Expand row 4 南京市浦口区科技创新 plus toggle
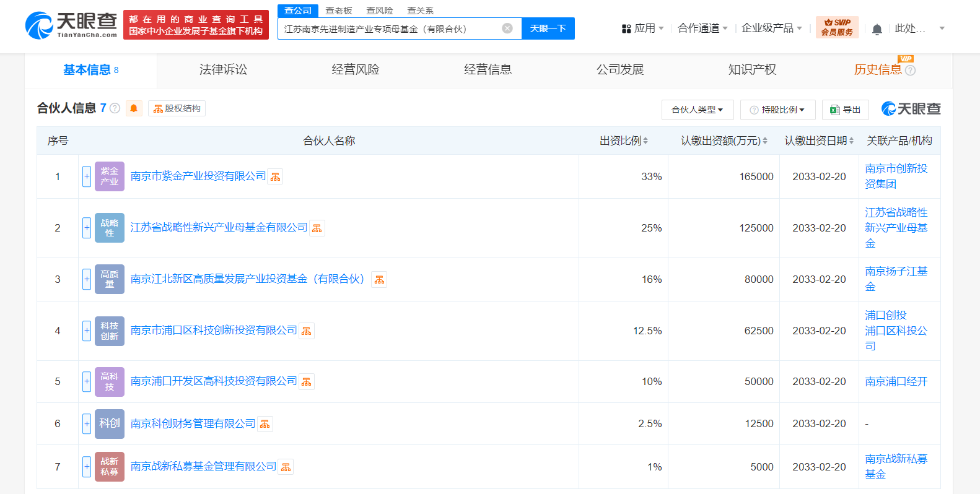Screen dimensions: 980x494 (87, 331)
